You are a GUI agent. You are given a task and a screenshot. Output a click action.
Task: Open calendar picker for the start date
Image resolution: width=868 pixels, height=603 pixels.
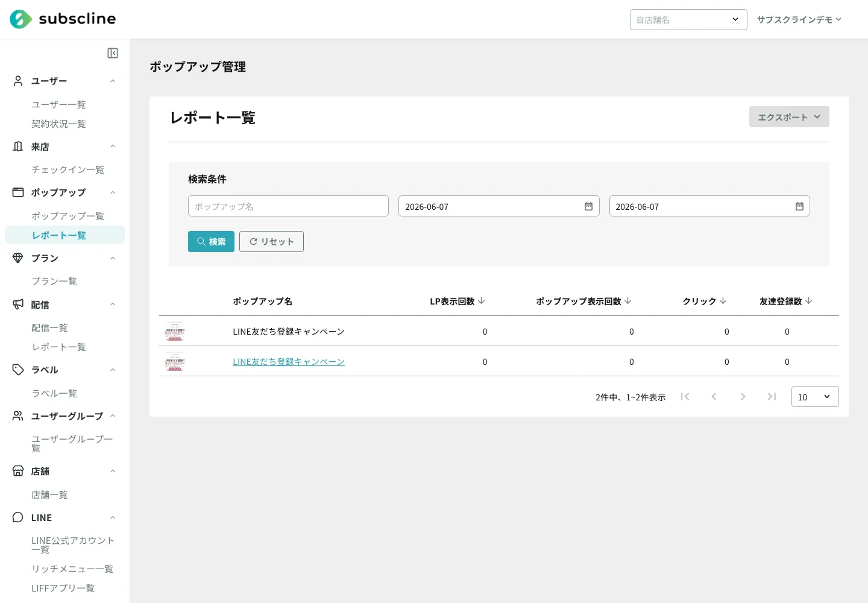point(588,206)
